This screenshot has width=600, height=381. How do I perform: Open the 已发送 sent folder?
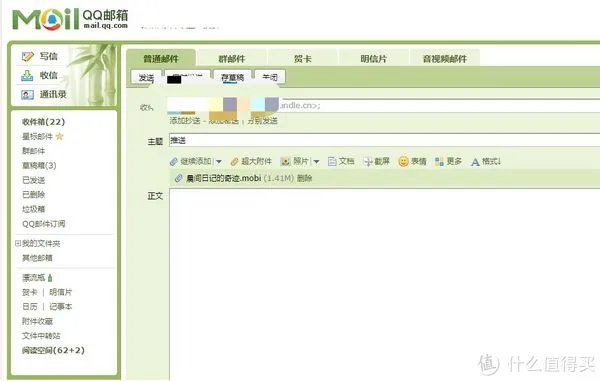click(34, 180)
